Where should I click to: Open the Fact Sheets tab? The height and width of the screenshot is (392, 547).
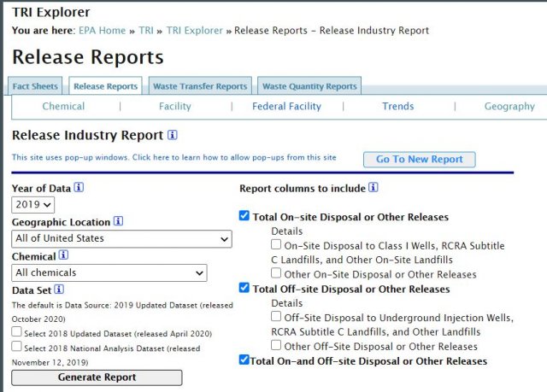(37, 86)
